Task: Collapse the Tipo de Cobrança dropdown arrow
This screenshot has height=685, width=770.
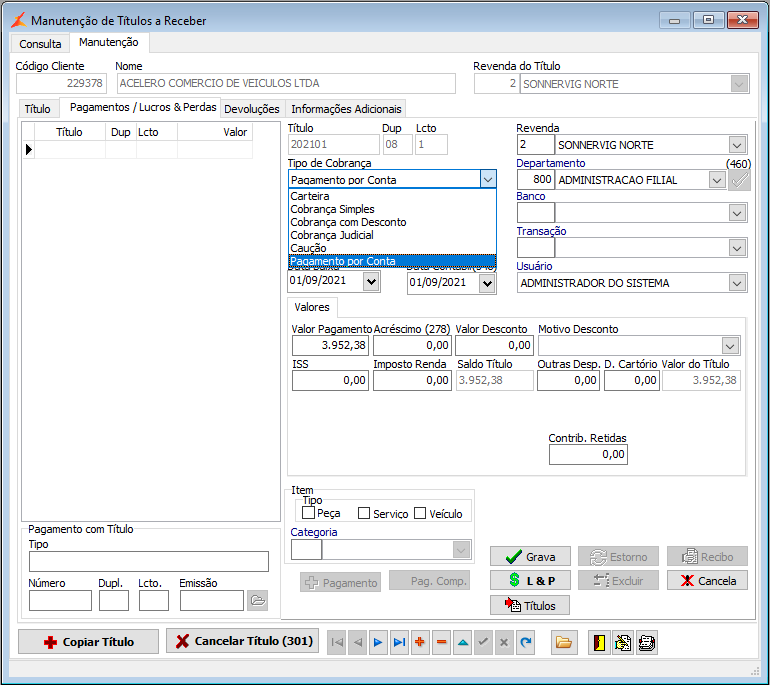Action: click(x=488, y=180)
